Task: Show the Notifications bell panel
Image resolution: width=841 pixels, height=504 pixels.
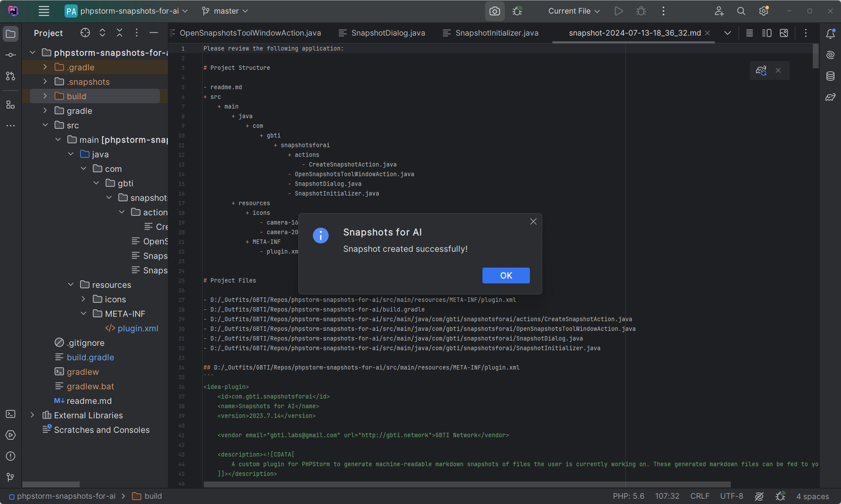Action: coord(830,34)
